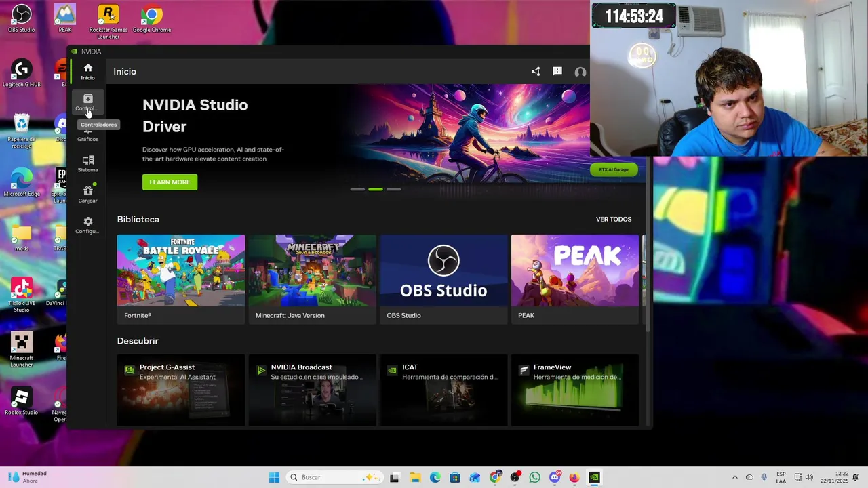Expand the hidden system tray icons chevron

tap(734, 477)
